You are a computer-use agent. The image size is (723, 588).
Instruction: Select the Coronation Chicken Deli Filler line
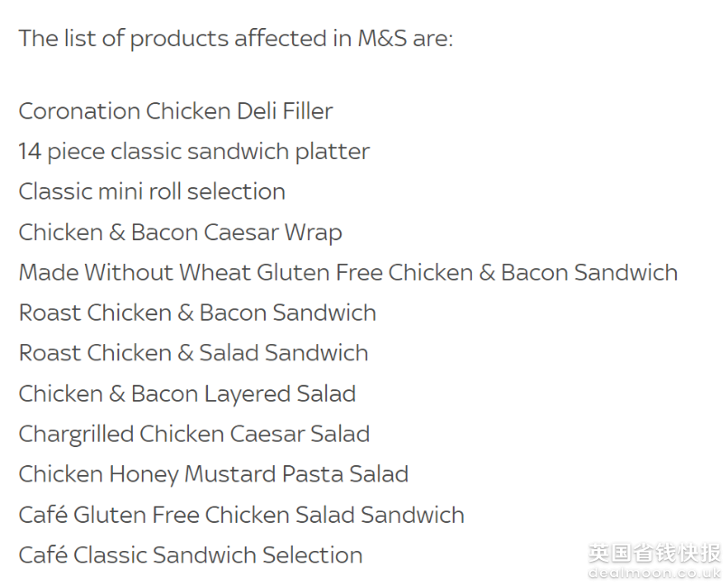[175, 111]
